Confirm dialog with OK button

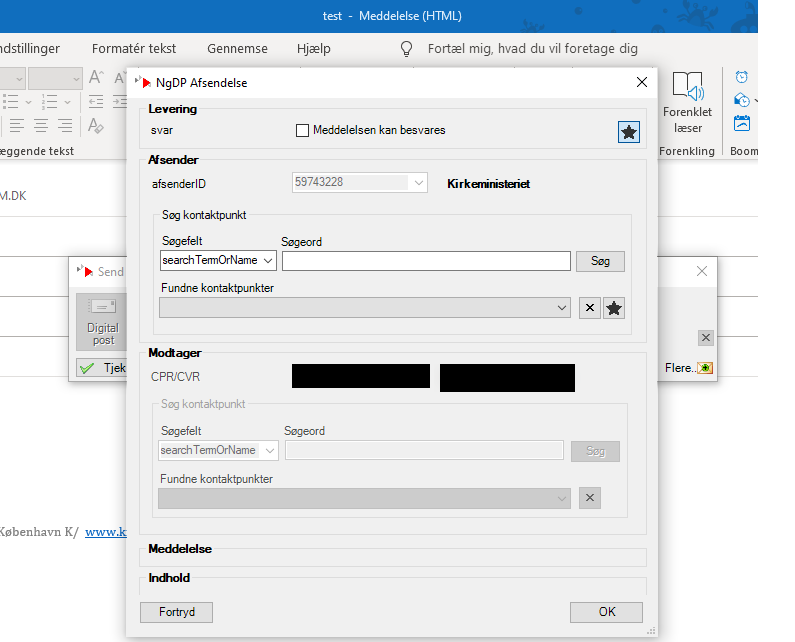[606, 612]
